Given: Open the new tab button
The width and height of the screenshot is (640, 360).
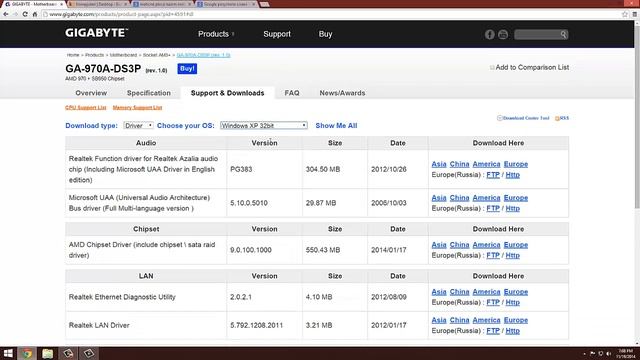Looking at the screenshot, I should pyautogui.click(x=264, y=4).
